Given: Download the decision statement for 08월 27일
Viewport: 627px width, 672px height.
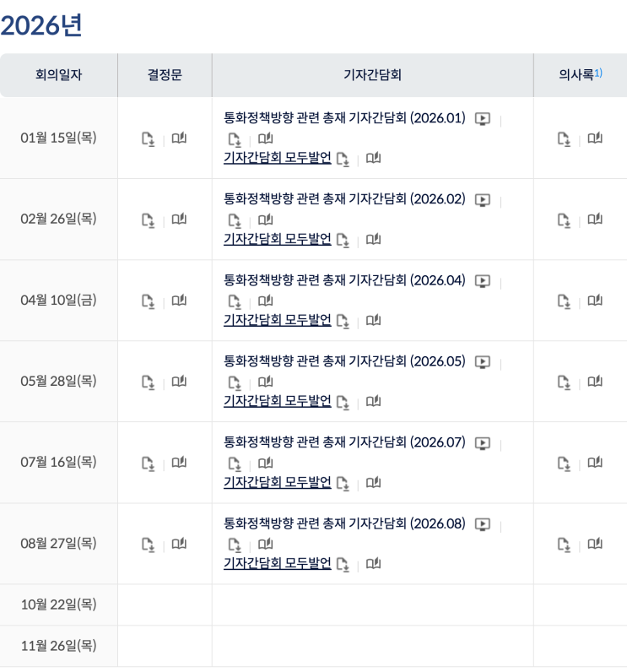Looking at the screenshot, I should click(x=149, y=545).
